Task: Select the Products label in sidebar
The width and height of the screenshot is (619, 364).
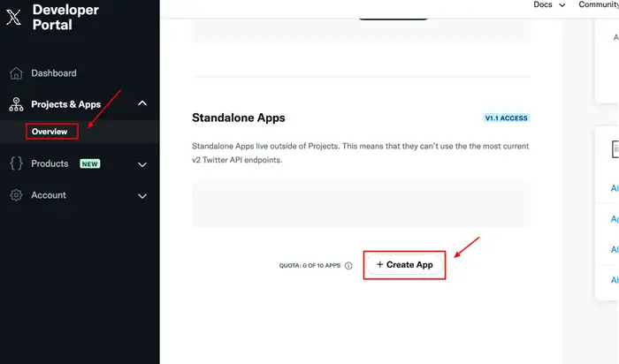Action: (50, 163)
